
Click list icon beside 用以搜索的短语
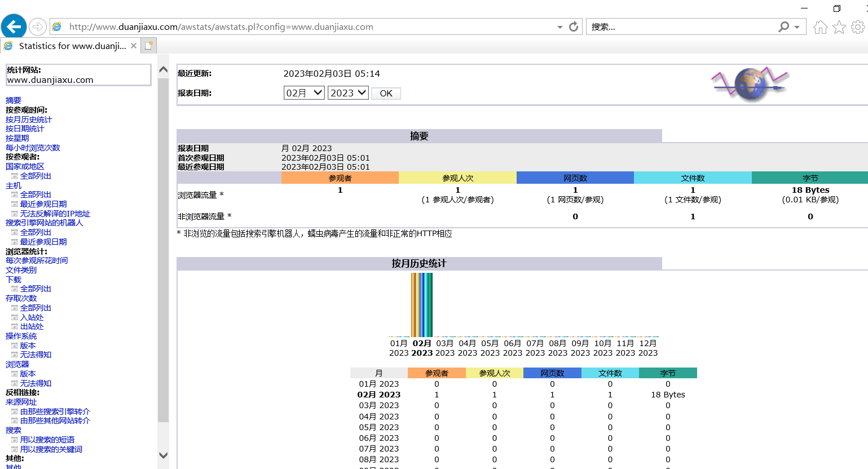point(15,440)
